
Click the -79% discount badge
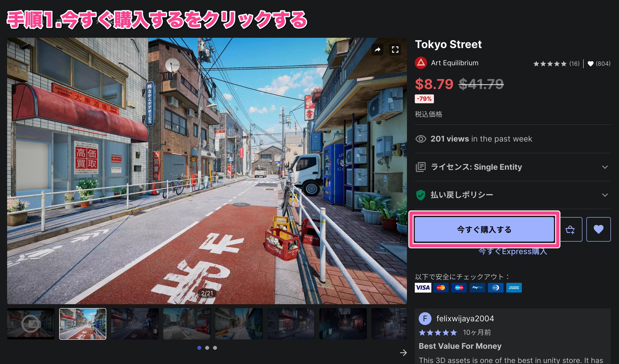click(424, 99)
